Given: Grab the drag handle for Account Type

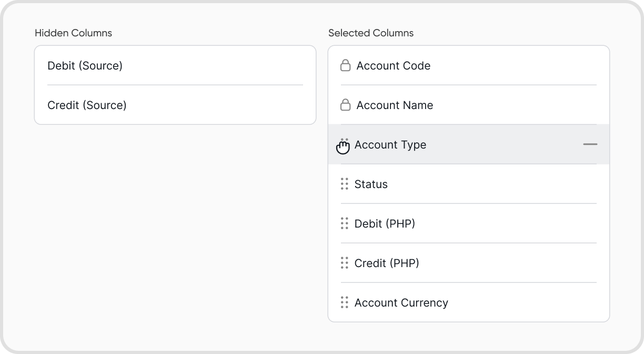Looking at the screenshot, I should click(344, 145).
